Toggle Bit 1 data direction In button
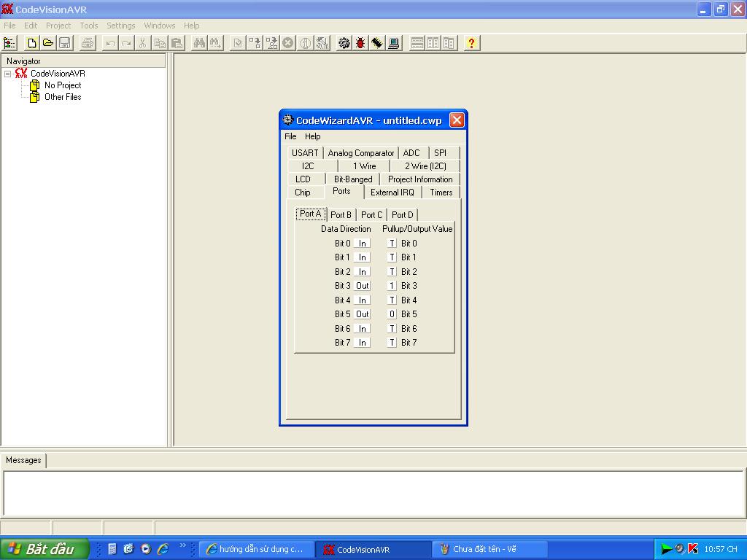747x560 pixels. click(362, 257)
